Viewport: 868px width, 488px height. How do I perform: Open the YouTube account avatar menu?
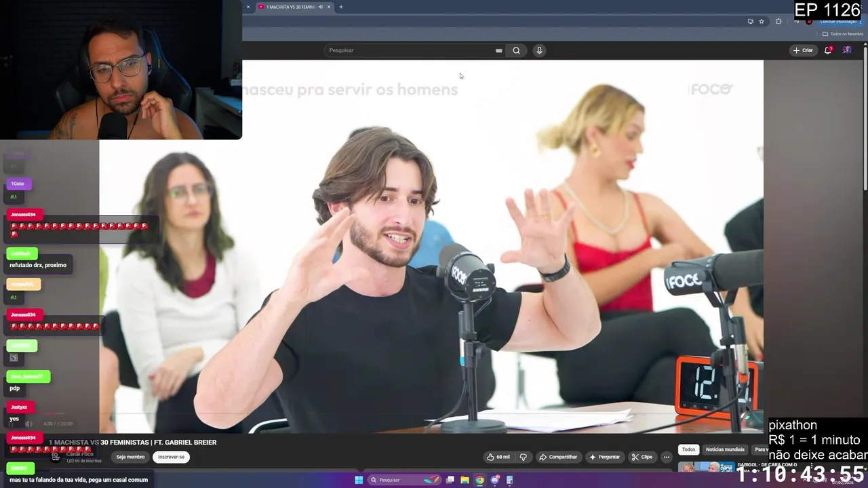point(847,50)
